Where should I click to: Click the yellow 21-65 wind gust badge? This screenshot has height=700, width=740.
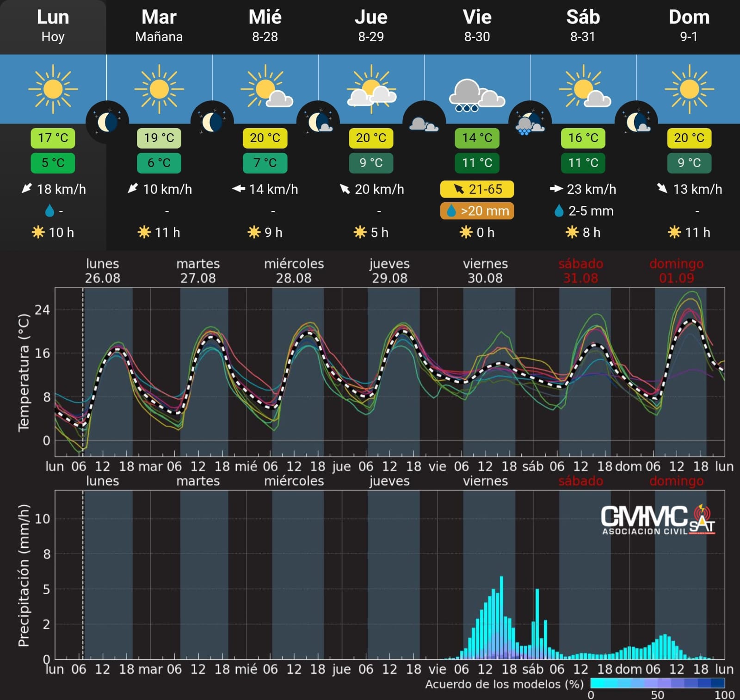(477, 189)
